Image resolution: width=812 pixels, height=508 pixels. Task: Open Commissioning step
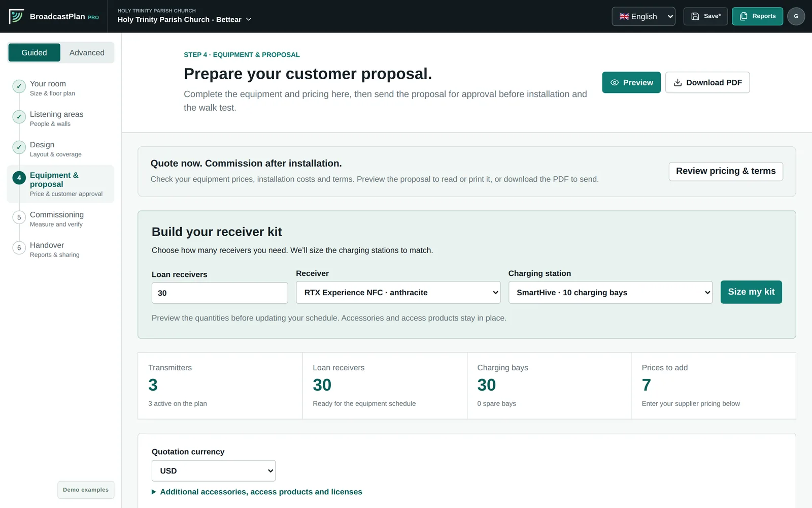[x=60, y=219]
